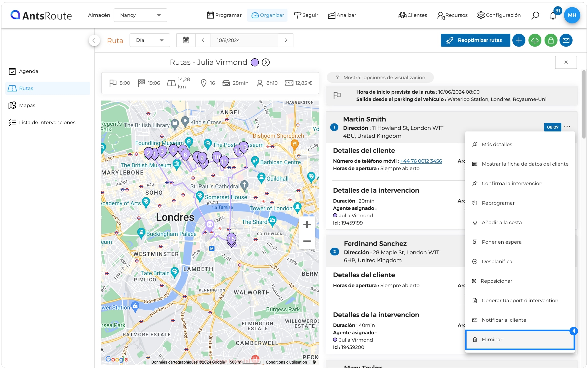Click map pin number 6
Screen dimensions: 588x370
(185, 155)
